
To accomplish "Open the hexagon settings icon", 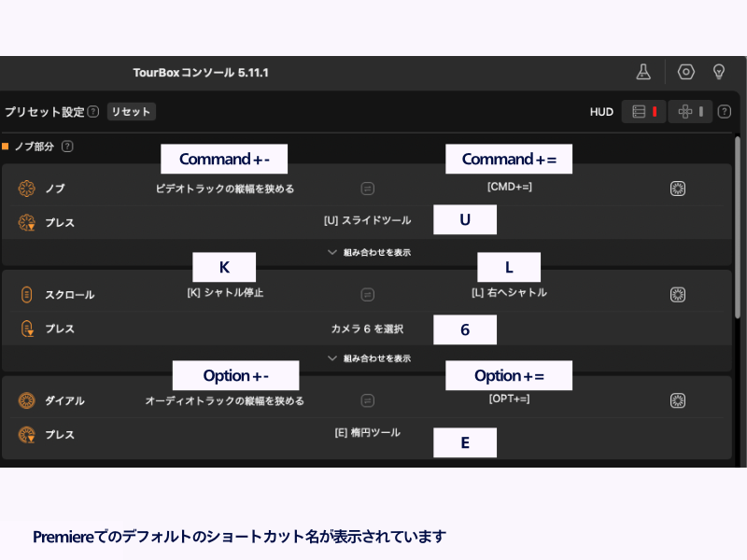I will click(686, 72).
